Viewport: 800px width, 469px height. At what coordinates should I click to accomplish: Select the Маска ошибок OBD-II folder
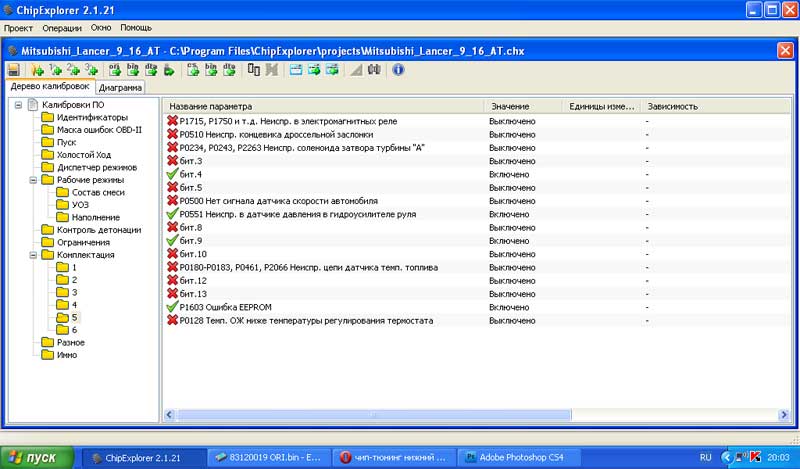point(99,130)
